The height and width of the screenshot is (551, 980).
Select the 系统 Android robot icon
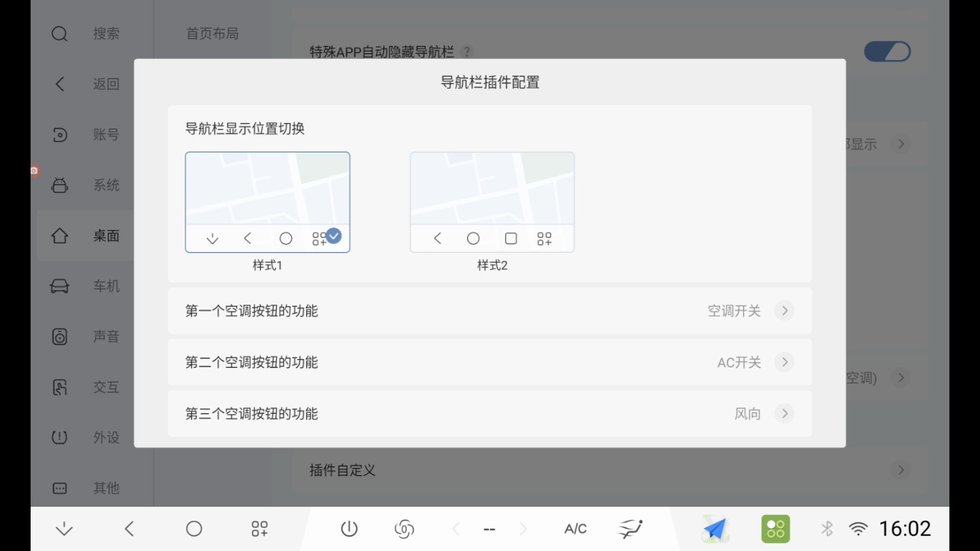[60, 185]
